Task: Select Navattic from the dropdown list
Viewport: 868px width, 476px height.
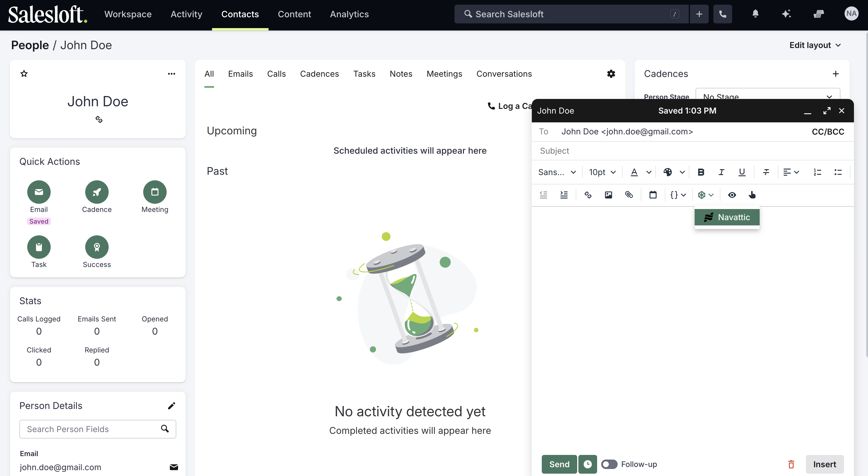Action: coord(727,217)
